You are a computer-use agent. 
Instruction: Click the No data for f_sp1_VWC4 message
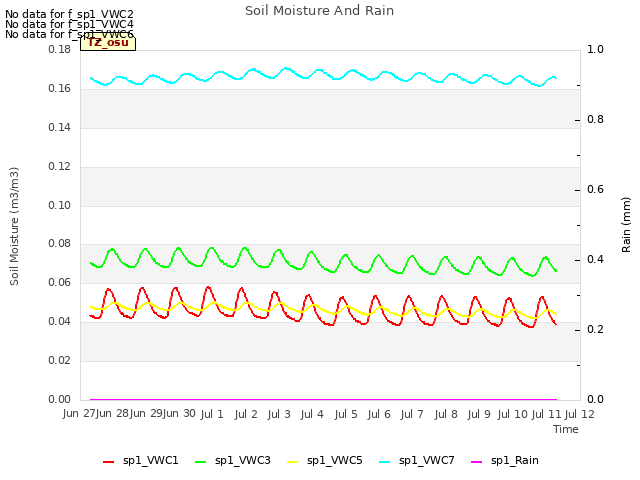coord(69,24)
